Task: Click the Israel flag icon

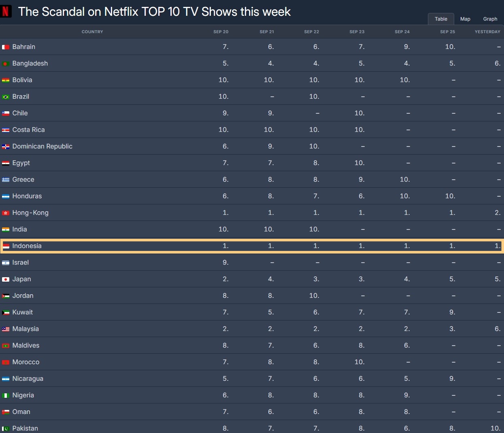Action: 6,263
